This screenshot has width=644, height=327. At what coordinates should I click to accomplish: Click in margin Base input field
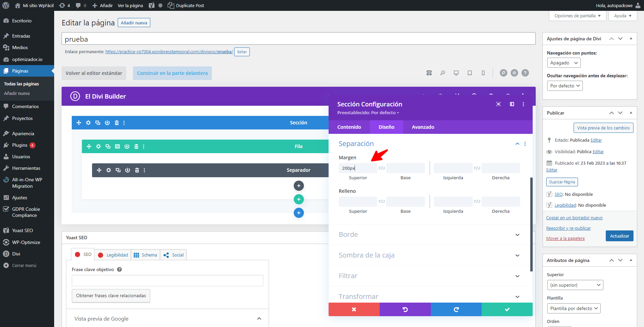(405, 168)
